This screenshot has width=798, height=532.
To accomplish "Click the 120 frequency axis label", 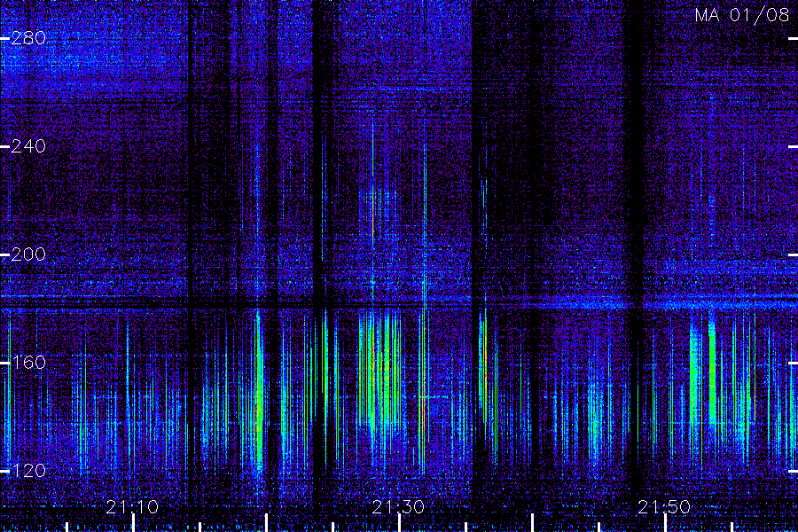I will 28,471.
